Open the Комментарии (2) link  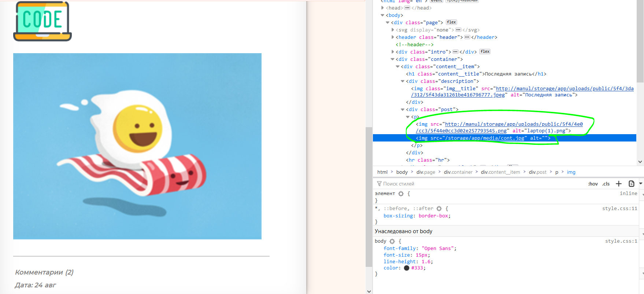click(44, 272)
